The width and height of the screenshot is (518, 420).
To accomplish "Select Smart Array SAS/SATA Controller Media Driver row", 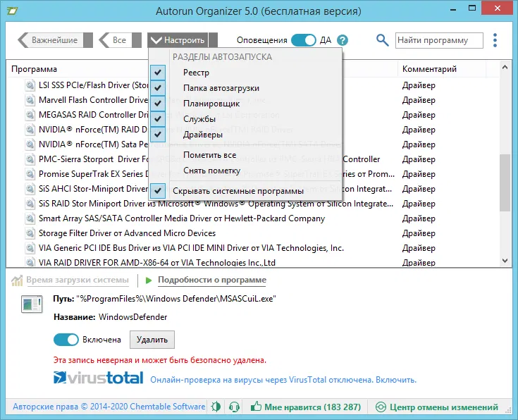I will click(182, 218).
